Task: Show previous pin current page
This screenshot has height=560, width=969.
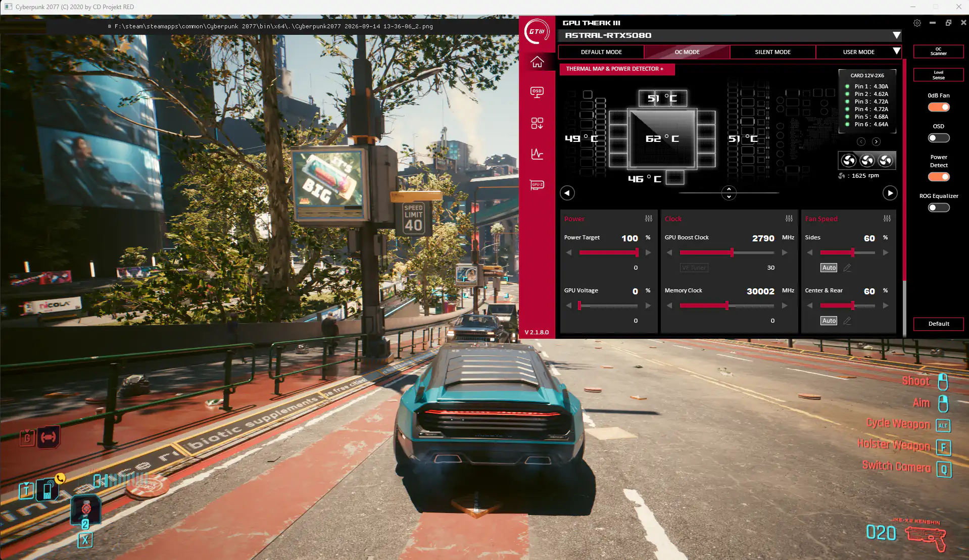Action: (861, 142)
